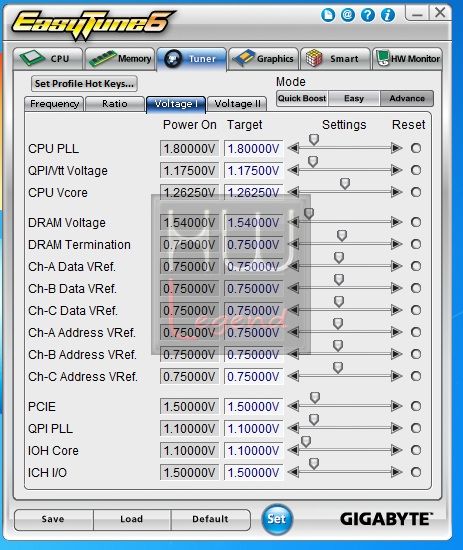
Task: Open the Memory tab
Action: click(120, 59)
